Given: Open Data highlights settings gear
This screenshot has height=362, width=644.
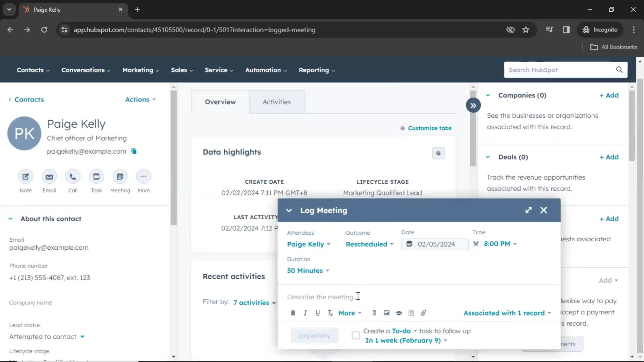Looking at the screenshot, I should tap(438, 153).
